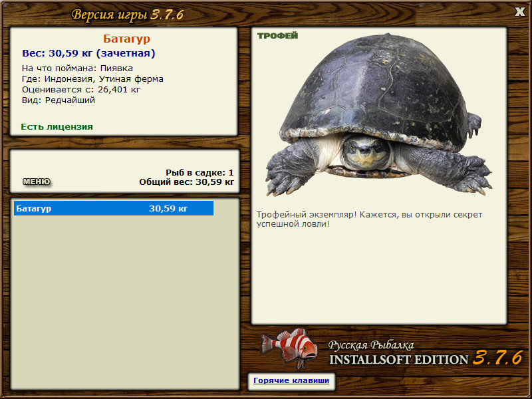This screenshot has width=532, height=399.
Task: Open the Горячие клавиши link
Action: [291, 380]
